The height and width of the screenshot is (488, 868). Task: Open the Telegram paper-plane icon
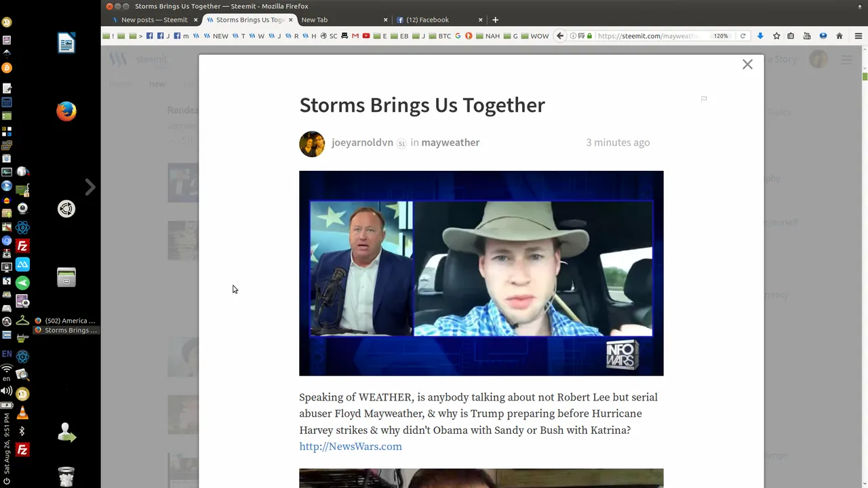click(x=22, y=283)
